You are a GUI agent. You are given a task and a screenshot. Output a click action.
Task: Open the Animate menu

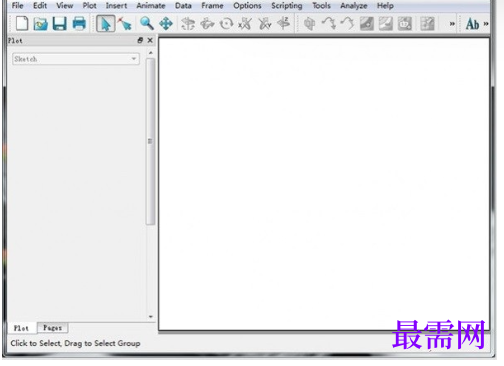tap(151, 6)
